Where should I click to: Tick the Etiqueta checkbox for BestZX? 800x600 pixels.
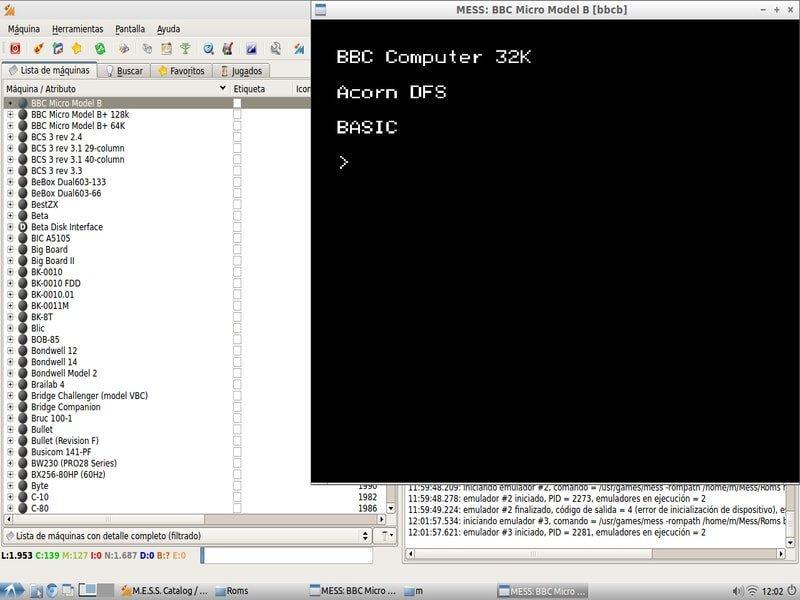(x=237, y=204)
